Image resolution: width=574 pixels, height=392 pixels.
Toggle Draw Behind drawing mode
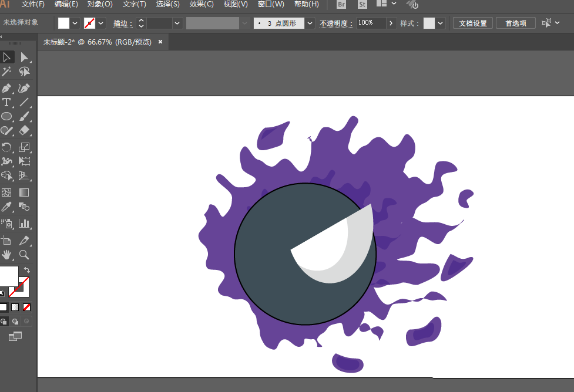(15, 322)
